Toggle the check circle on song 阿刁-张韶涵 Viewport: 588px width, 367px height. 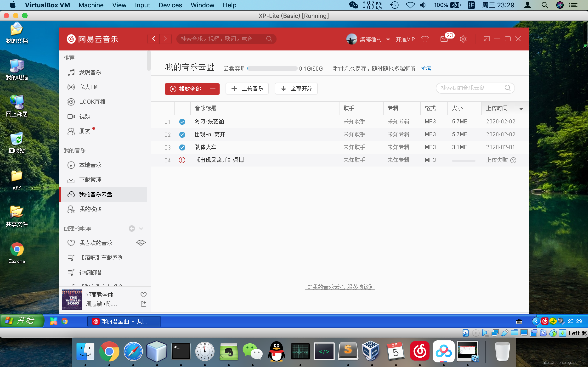coord(182,122)
